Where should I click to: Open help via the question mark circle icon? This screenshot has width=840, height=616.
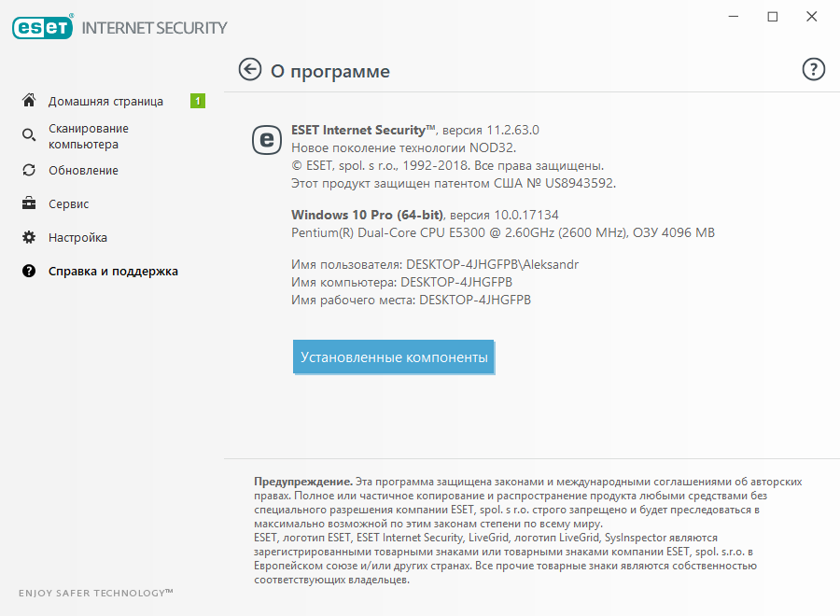[813, 69]
